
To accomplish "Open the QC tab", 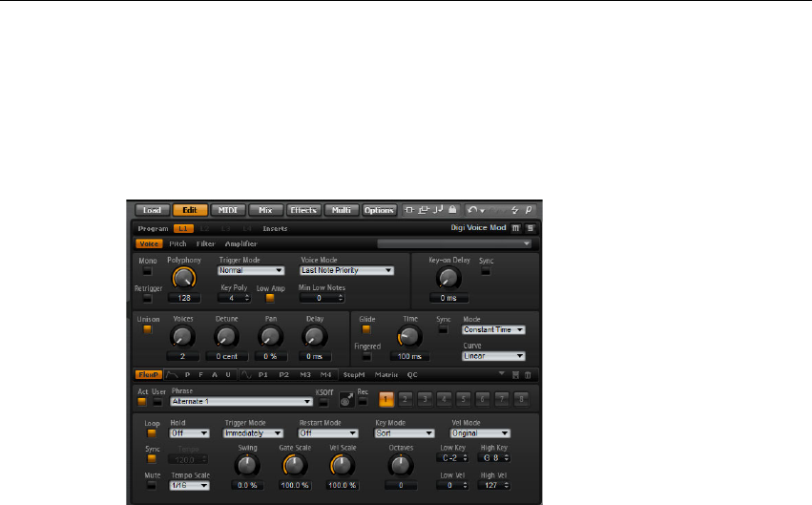I will tap(412, 374).
